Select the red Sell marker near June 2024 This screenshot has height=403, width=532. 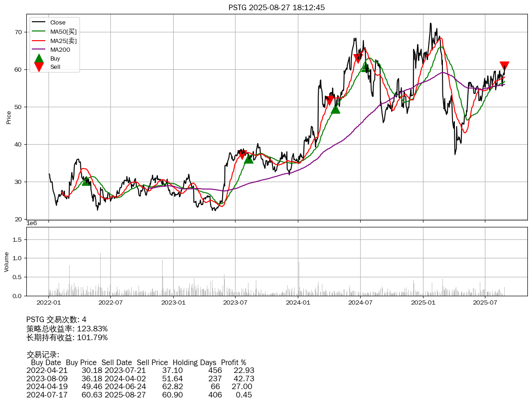coord(357,59)
